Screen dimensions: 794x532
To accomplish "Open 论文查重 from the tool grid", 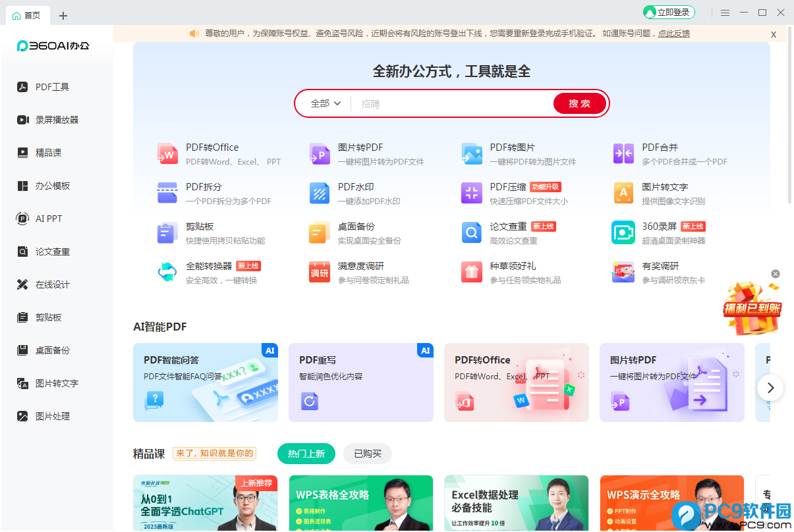I will tap(472, 232).
